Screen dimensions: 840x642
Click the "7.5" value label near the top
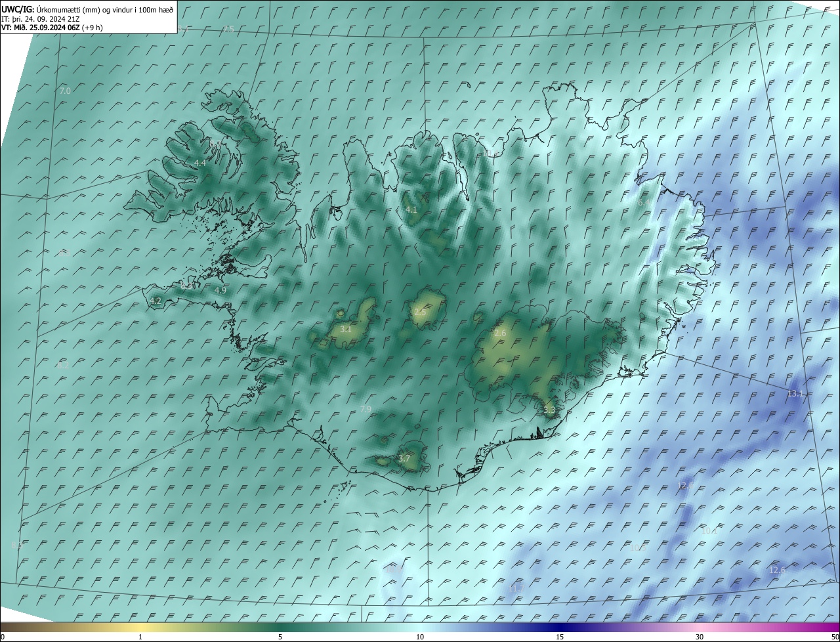228,30
